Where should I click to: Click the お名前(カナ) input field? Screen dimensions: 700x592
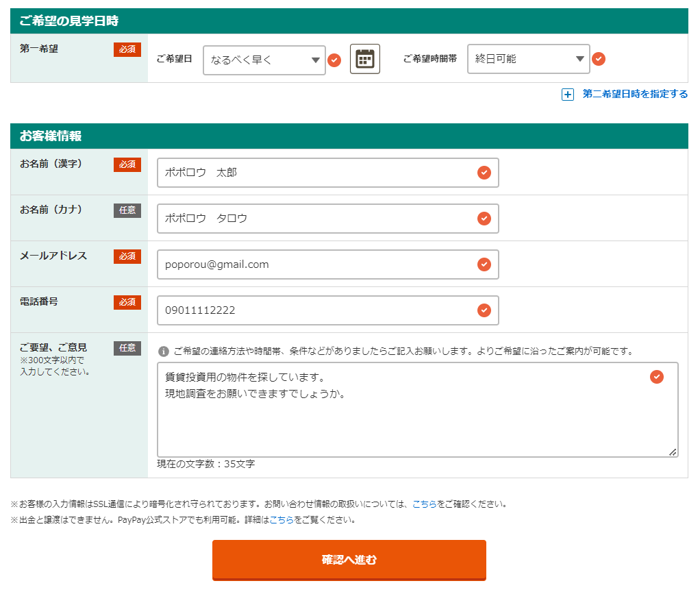point(315,219)
